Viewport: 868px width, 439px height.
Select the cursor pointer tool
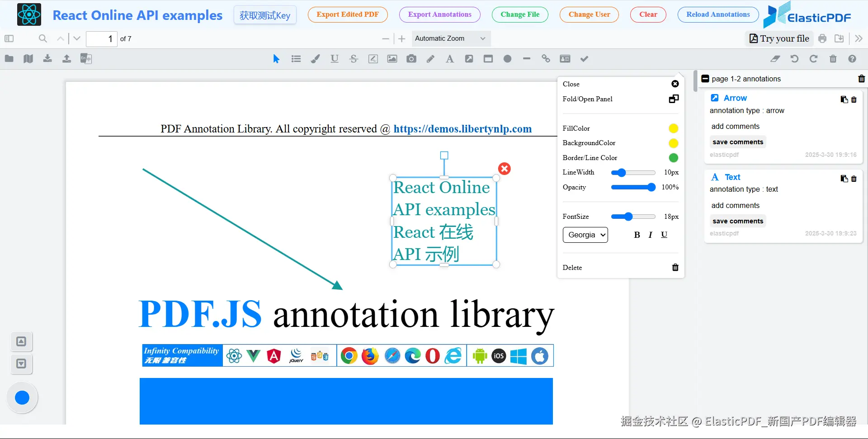click(276, 59)
